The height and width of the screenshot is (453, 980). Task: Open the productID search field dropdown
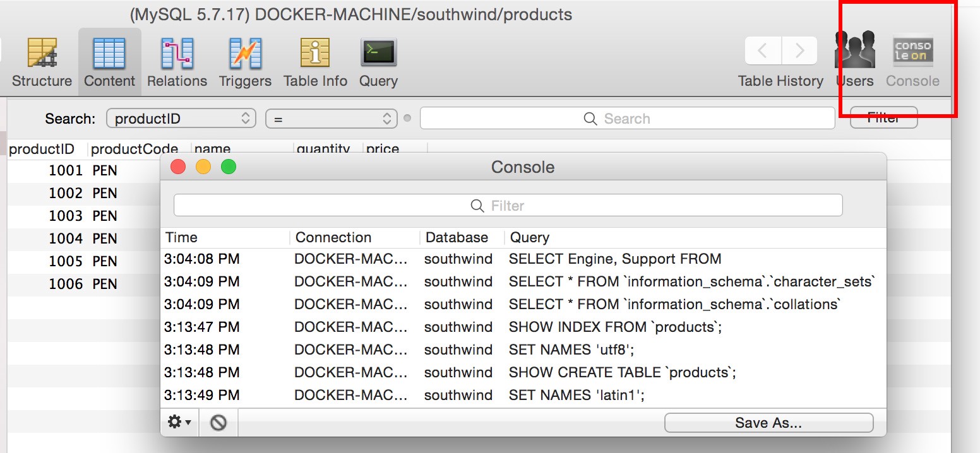coord(181,119)
